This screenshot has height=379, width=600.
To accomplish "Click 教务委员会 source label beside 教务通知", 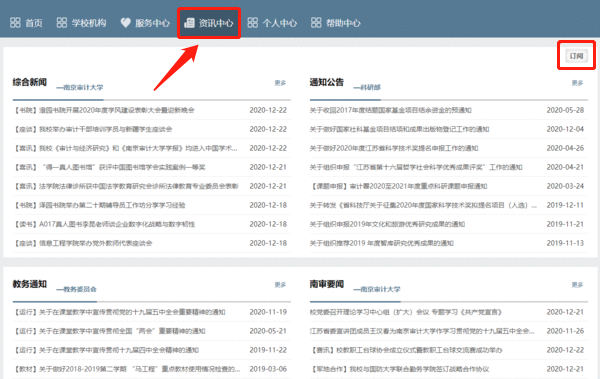I will pyautogui.click(x=76, y=289).
